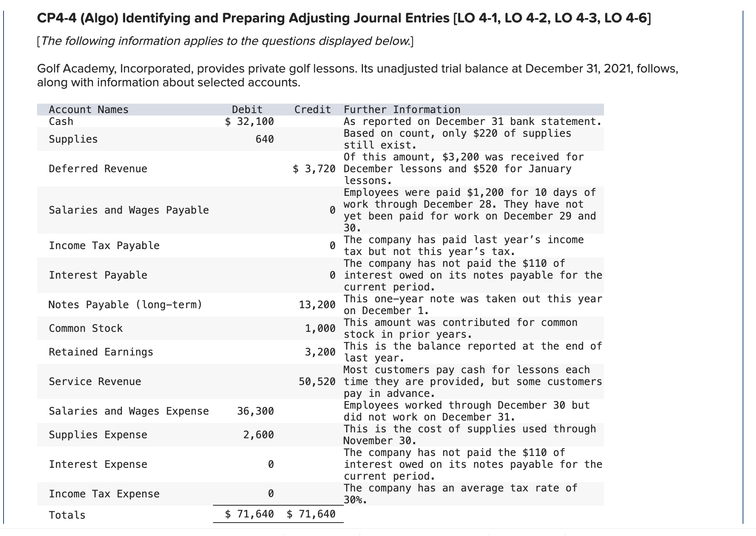
Task: Select the Interest Expense row
Action: [98, 464]
